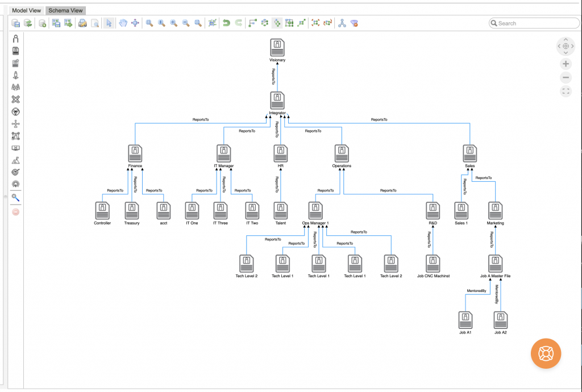
Task: Click the Print toolbar icon
Action: pos(82,23)
